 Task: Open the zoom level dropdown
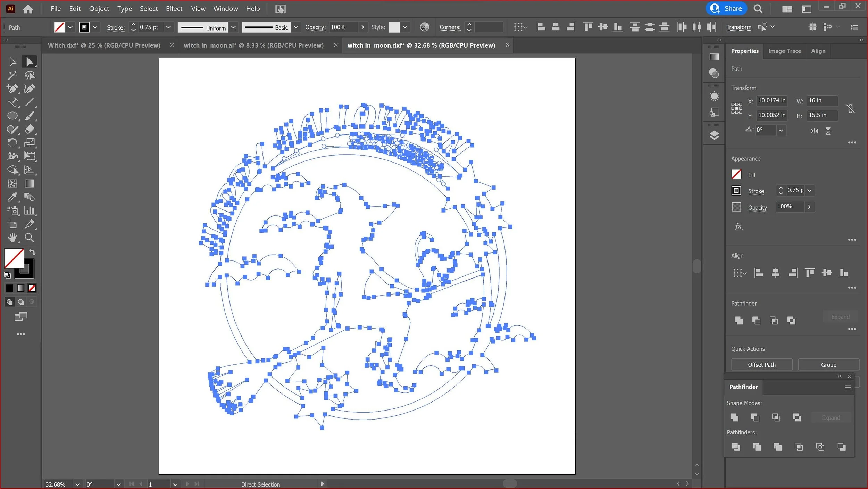pyautogui.click(x=77, y=484)
